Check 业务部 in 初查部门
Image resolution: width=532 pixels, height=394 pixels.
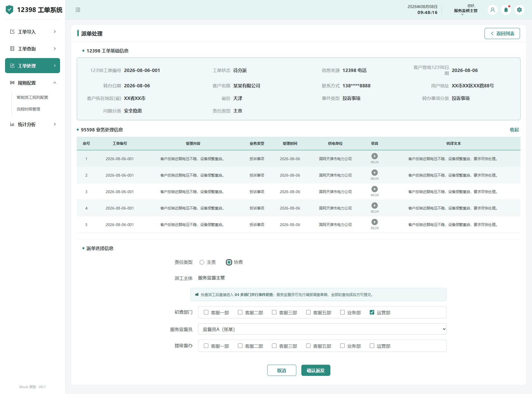342,312
